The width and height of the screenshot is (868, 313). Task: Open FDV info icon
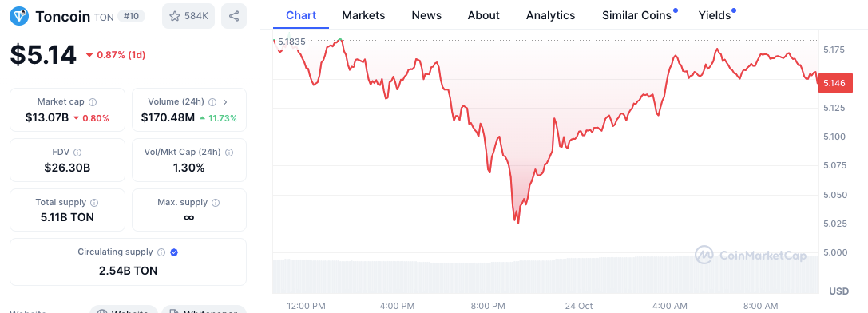click(x=77, y=153)
